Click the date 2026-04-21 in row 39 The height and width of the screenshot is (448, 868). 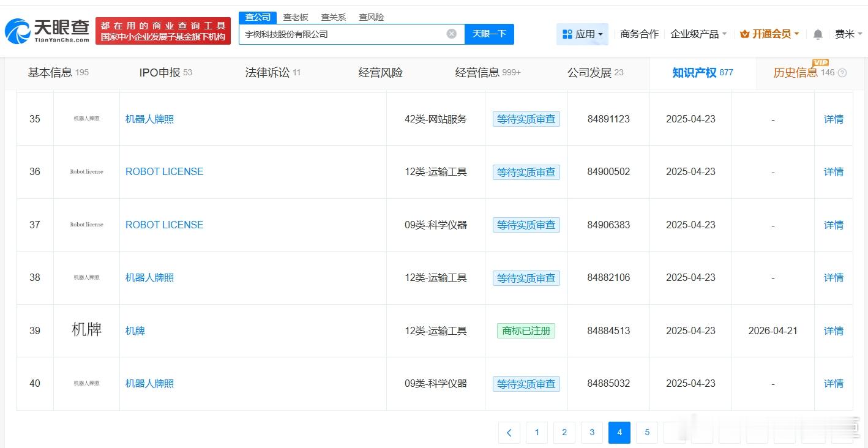click(773, 331)
